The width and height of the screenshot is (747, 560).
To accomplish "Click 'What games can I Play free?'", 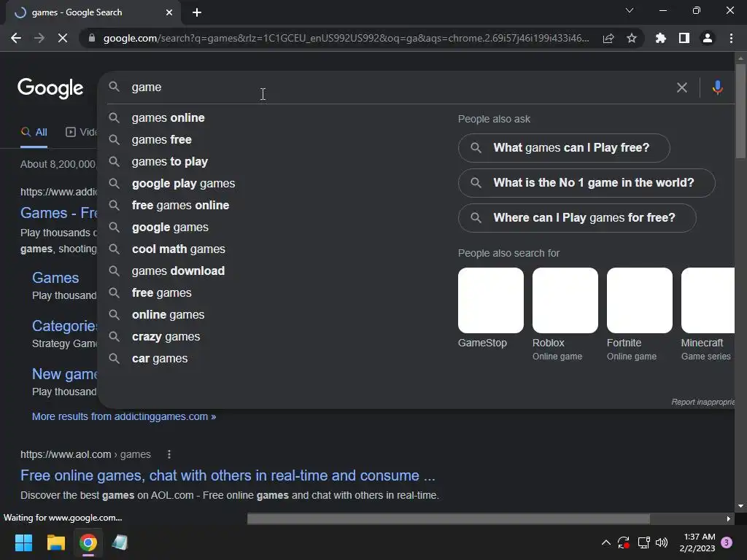I will (564, 147).
